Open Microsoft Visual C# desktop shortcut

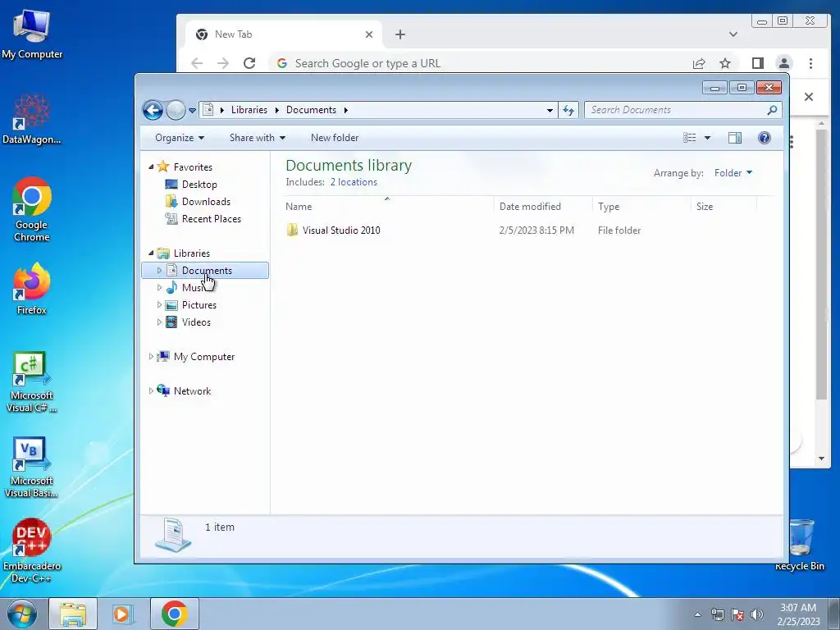click(32, 382)
